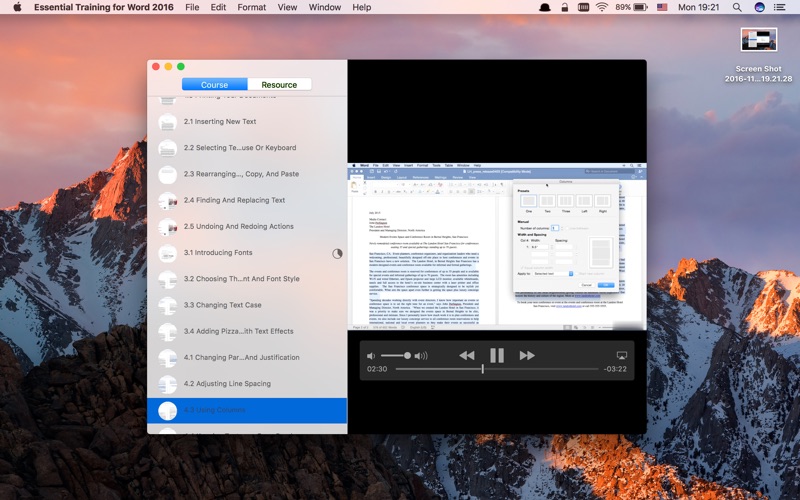Screen dimensions: 800x500
Task: Open the Apple menu
Action: 17,7
